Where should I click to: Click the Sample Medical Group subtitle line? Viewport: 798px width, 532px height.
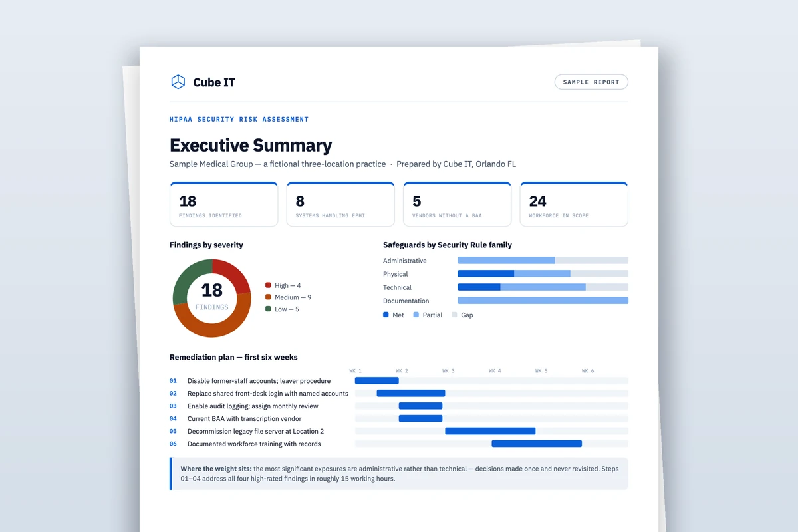[342, 164]
